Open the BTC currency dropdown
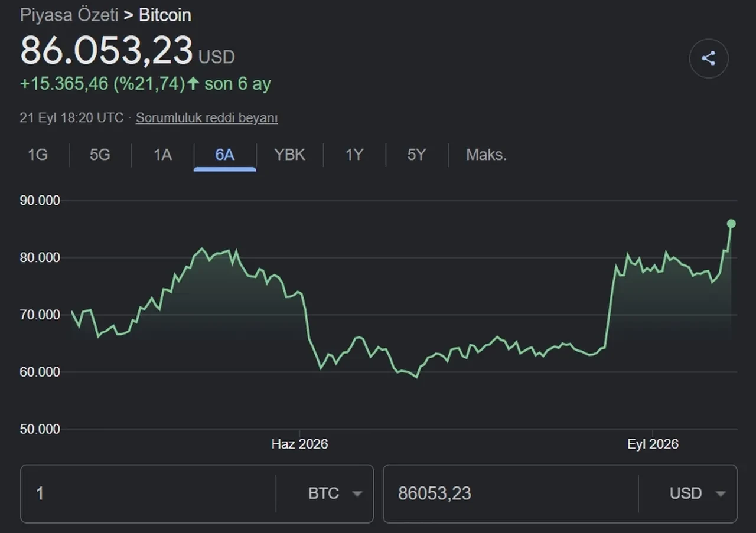This screenshot has width=756, height=533. click(x=335, y=493)
